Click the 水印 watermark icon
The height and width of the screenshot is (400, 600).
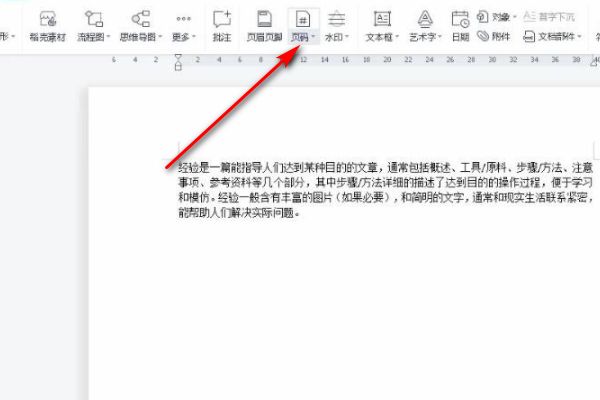click(x=337, y=19)
